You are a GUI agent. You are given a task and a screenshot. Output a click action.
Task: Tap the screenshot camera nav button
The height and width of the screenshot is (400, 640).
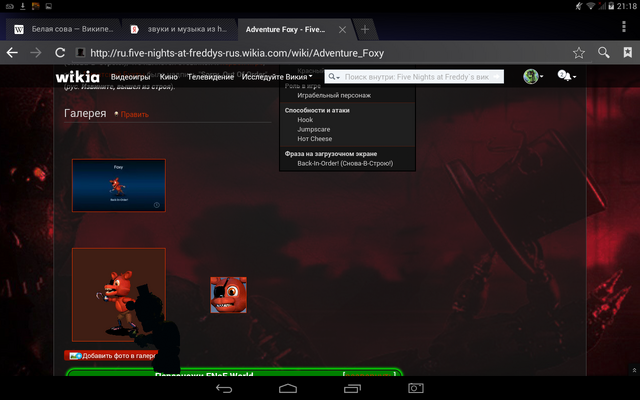coord(416,388)
